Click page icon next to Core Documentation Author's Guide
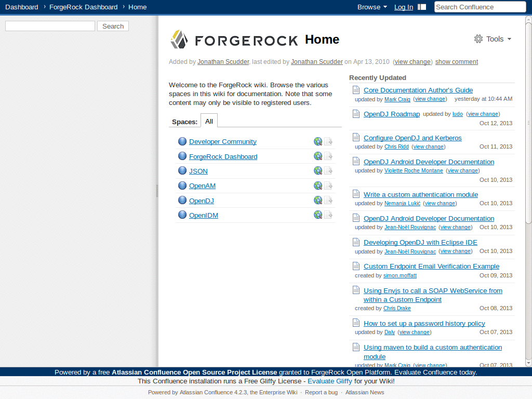Image resolution: width=532 pixels, height=399 pixels. [356, 90]
